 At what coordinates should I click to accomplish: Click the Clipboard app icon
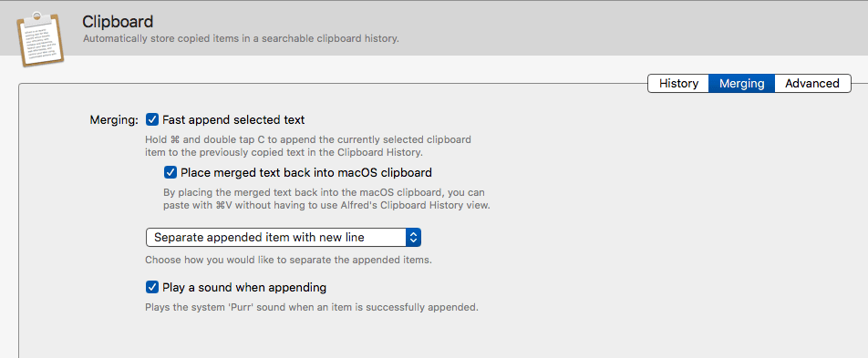coord(40,37)
